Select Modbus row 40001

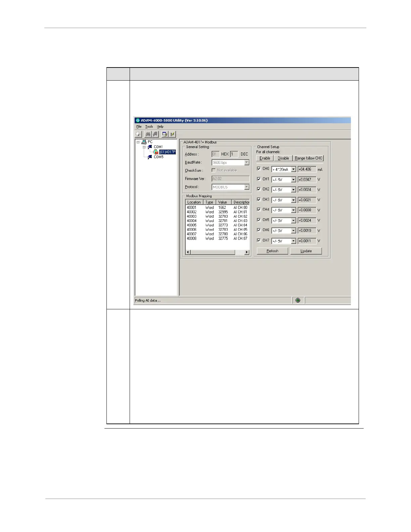[217, 208]
